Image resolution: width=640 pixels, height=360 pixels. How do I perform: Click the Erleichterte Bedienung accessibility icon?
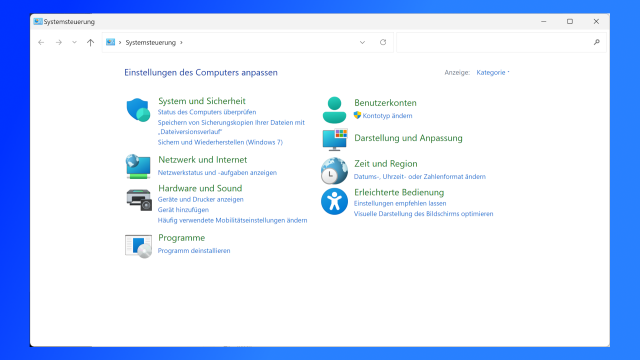tap(334, 201)
